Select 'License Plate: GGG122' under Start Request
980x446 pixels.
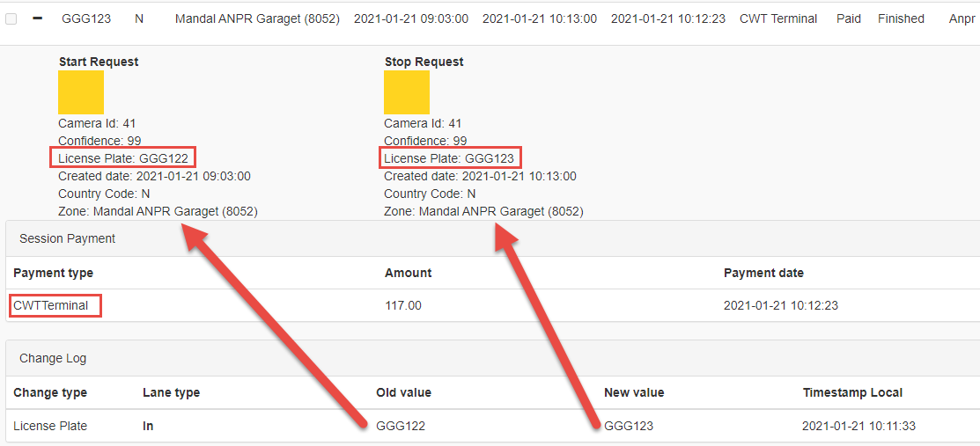click(123, 158)
